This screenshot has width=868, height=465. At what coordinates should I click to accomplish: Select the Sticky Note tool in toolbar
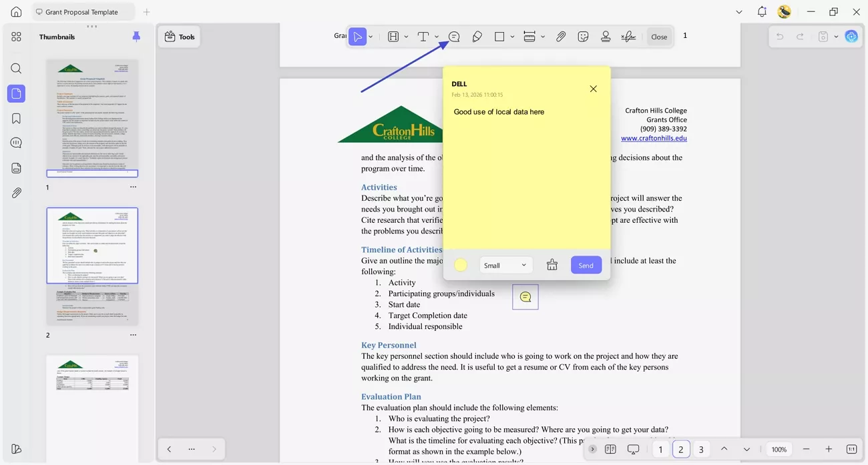click(x=454, y=37)
